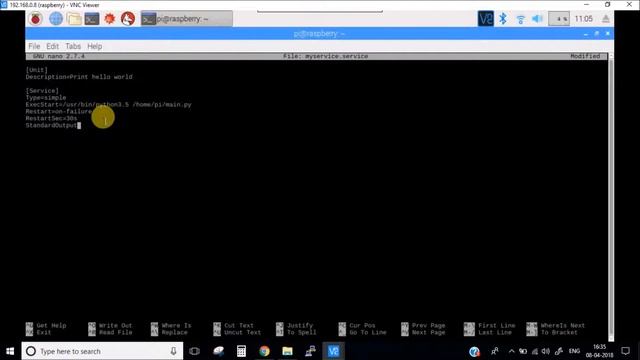
Task: Launch the terminal from the Pi panel
Action: (92, 19)
